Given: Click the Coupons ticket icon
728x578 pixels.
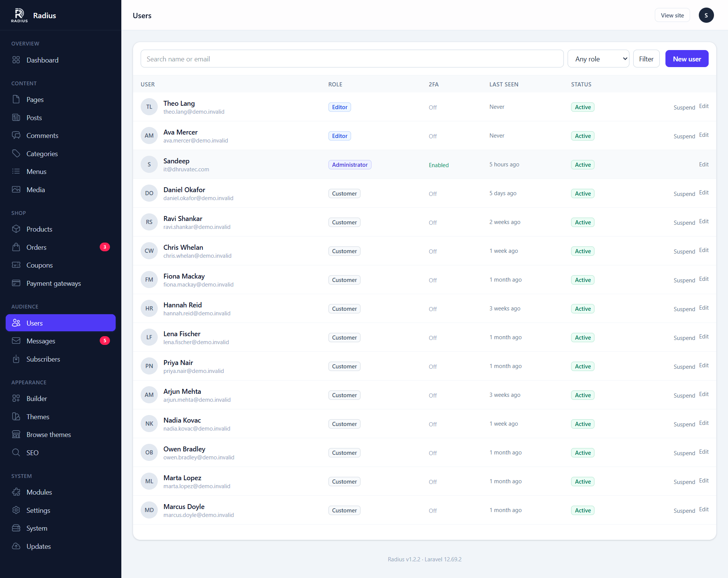Looking at the screenshot, I should click(16, 265).
